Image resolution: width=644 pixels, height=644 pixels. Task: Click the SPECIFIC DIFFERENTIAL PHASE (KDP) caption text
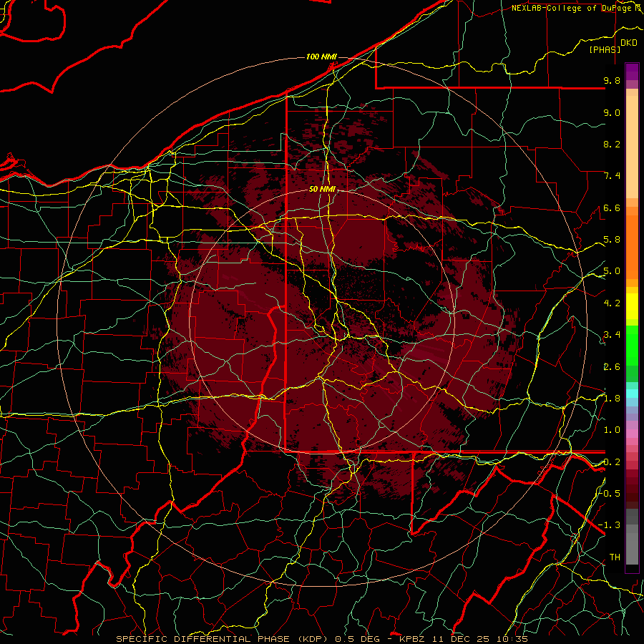(x=223, y=639)
